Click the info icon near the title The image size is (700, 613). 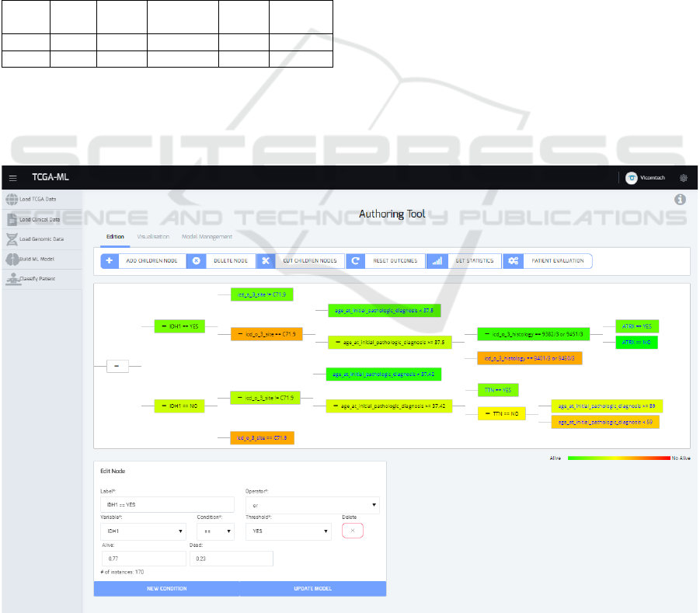click(680, 200)
